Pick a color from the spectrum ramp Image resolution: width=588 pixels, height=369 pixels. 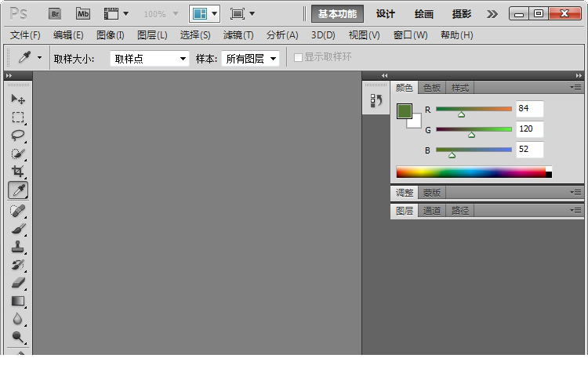click(474, 172)
